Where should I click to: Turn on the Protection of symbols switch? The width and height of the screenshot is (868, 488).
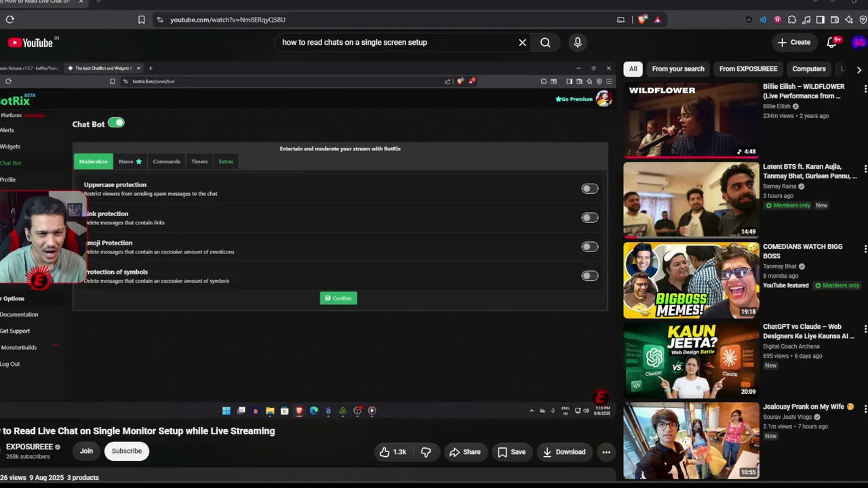(589, 276)
